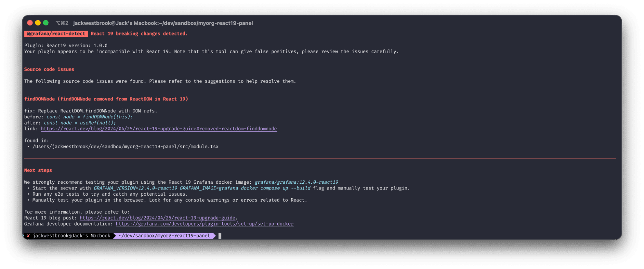
Task: Click the 'For more information, please refer to:' line
Action: click(x=77, y=212)
